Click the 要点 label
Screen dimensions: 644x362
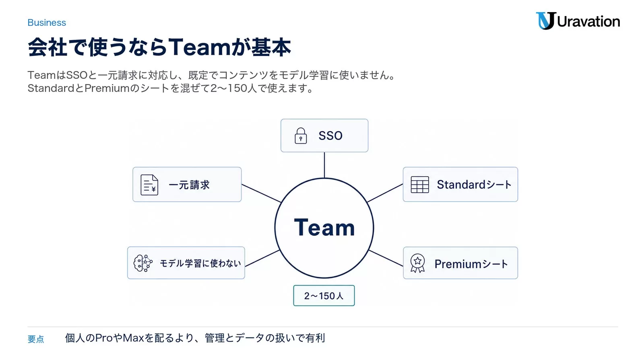pos(36,339)
